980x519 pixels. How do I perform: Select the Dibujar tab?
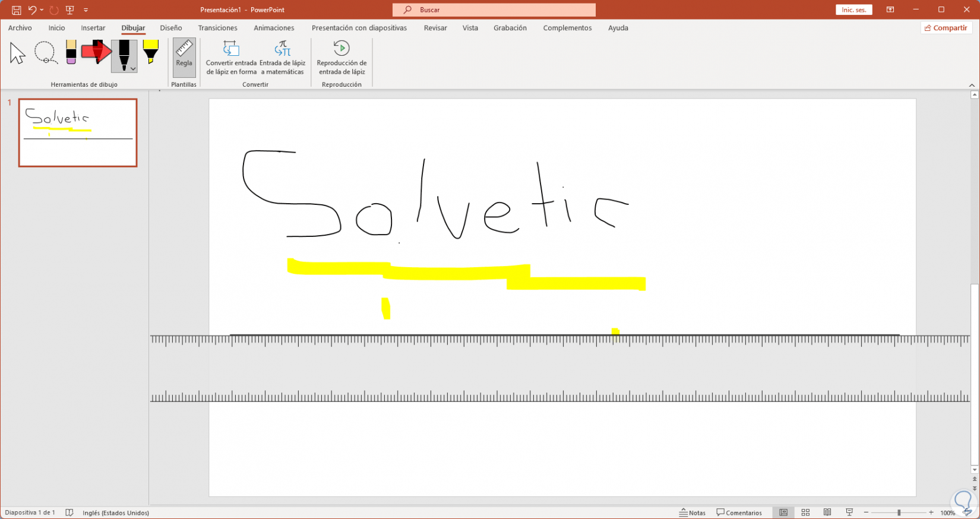click(134, 28)
